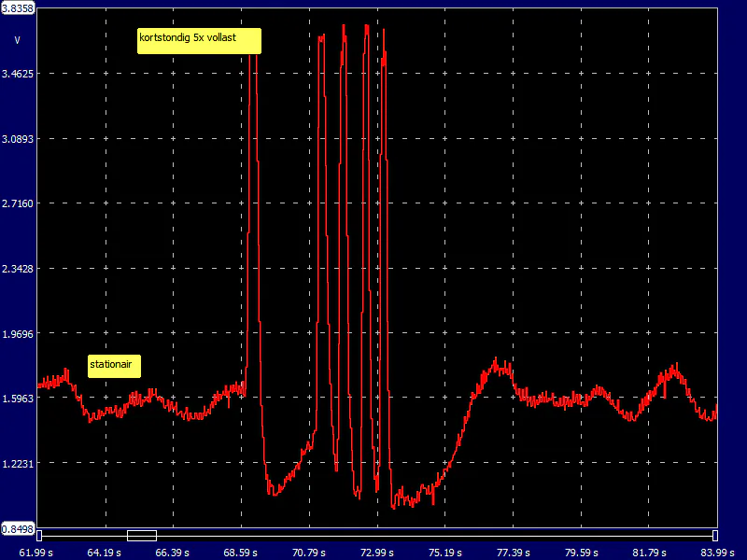
Task: Click the 72.99 s time axis label
Action: (x=377, y=552)
